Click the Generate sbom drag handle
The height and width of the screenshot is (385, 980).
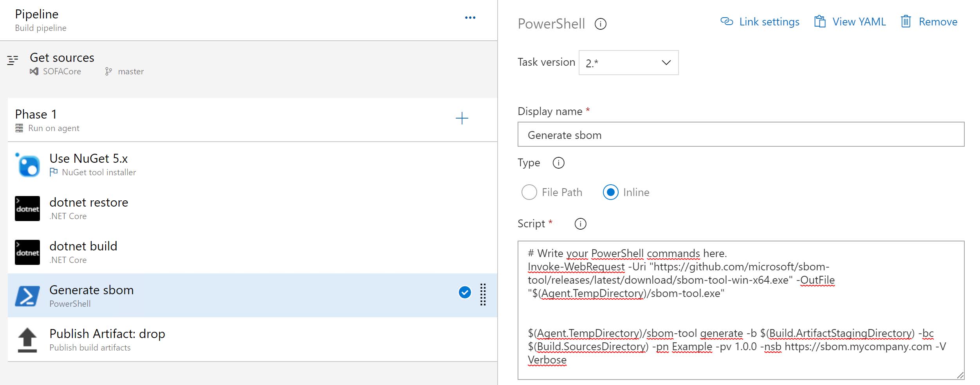pyautogui.click(x=483, y=294)
